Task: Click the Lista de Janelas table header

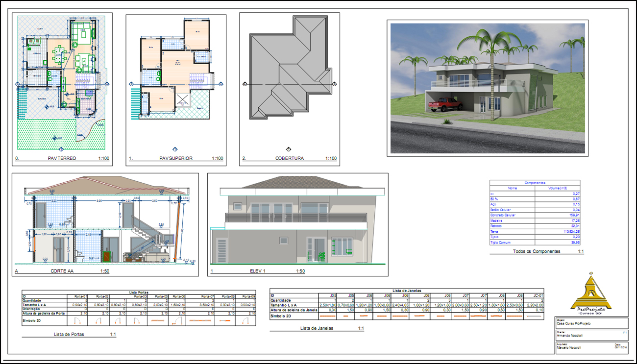Action: point(407,291)
